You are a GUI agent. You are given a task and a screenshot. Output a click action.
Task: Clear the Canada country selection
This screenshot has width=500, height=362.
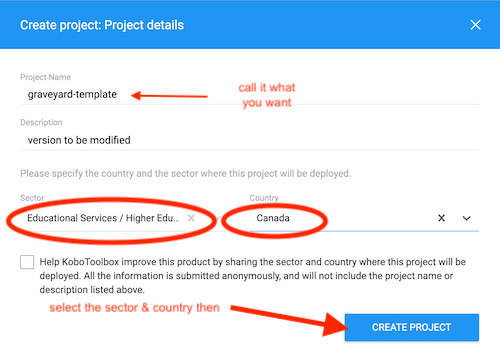click(x=441, y=218)
